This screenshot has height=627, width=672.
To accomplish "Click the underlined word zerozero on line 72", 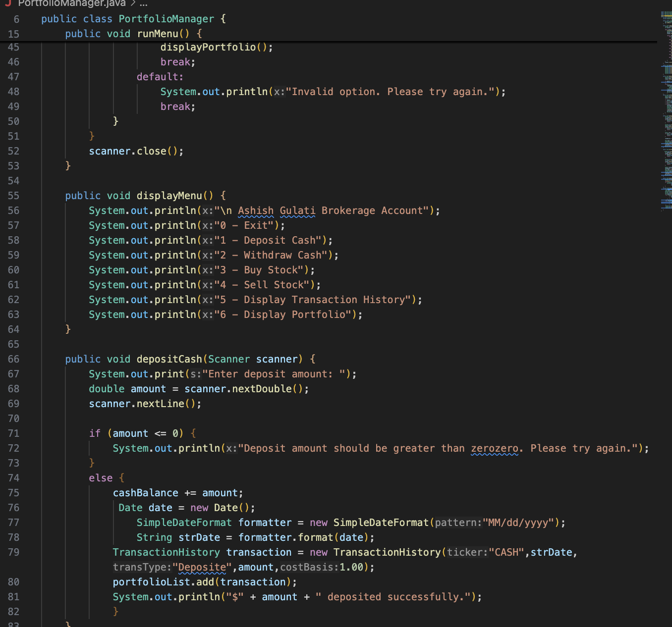I will click(x=494, y=448).
